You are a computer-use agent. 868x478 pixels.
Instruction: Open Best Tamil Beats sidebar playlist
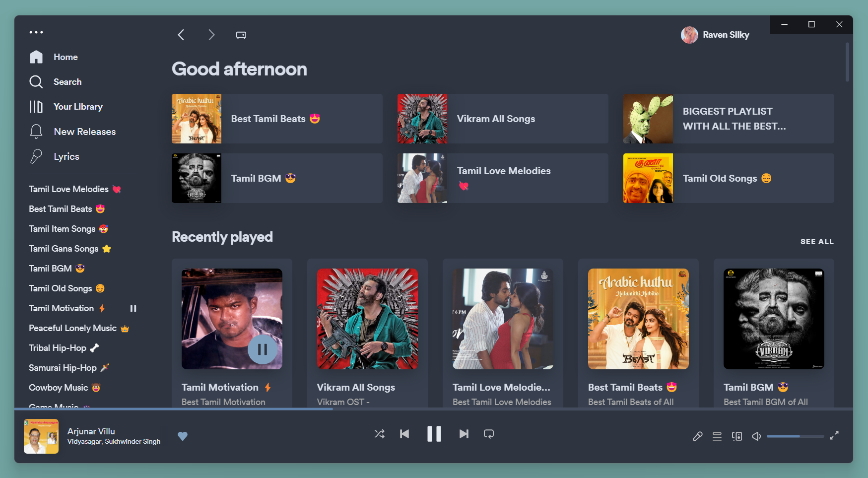point(67,209)
